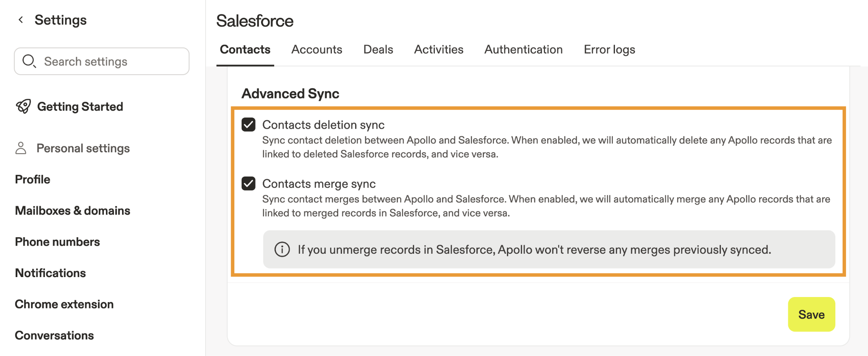This screenshot has width=868, height=356.
Task: Uncheck the Contacts merge sync checkbox
Action: click(248, 184)
